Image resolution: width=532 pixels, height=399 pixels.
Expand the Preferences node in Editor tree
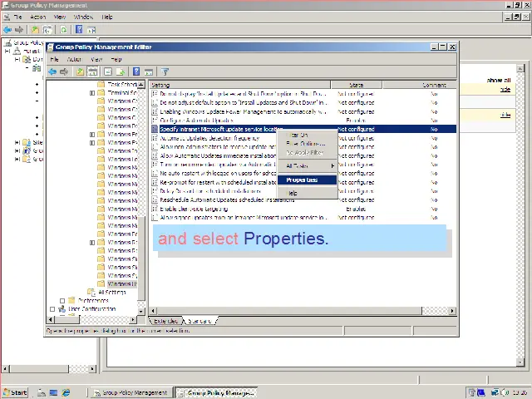62,301
